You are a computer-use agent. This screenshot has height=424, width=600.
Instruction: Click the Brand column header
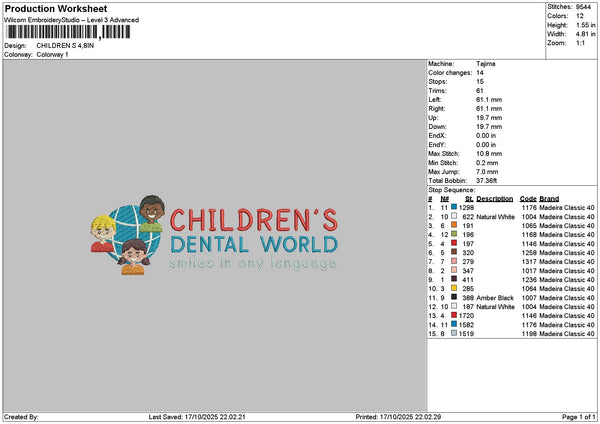coord(549,199)
